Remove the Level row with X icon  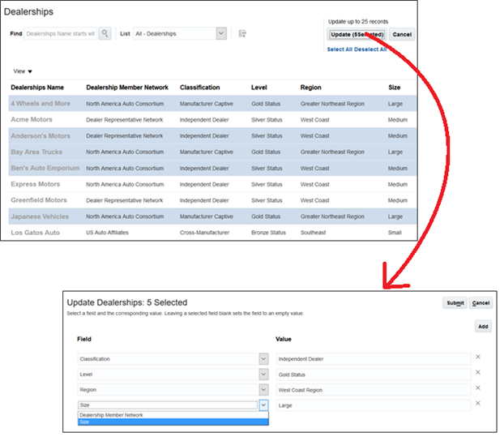(x=478, y=372)
